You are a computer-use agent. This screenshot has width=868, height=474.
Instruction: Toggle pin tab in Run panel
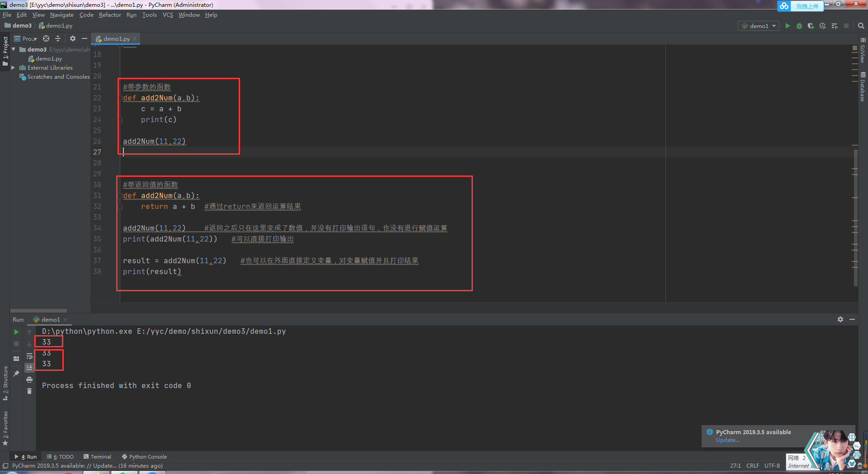coord(16,374)
